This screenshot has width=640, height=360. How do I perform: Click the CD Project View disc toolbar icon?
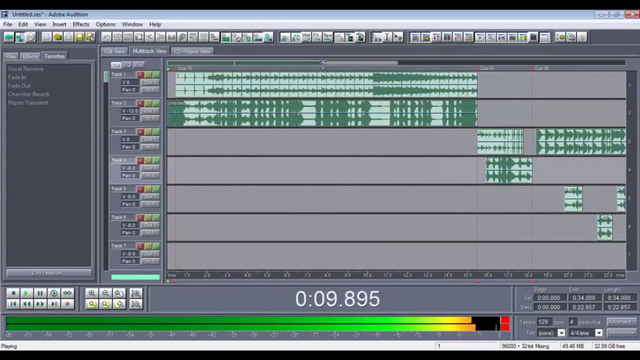click(31, 38)
